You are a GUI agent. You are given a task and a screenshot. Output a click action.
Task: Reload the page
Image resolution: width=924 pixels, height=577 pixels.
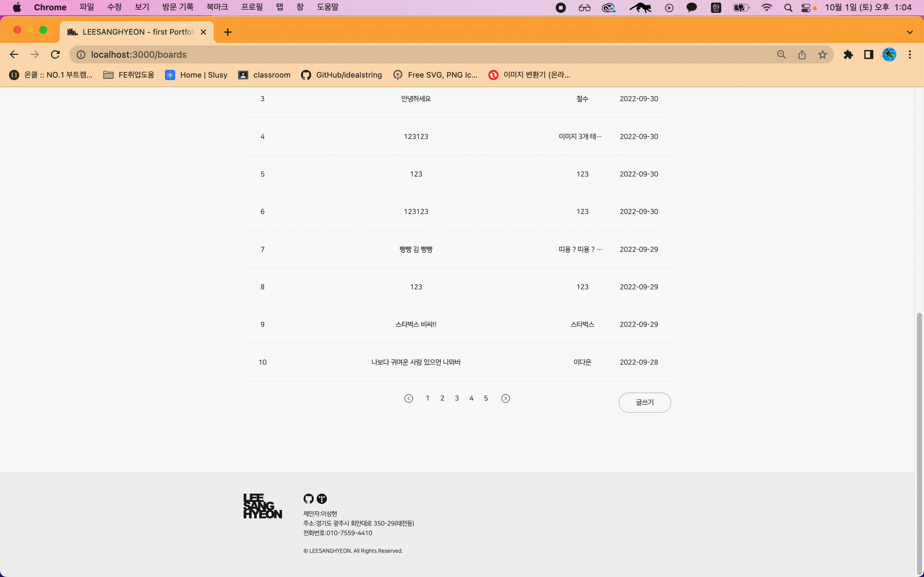click(x=56, y=54)
